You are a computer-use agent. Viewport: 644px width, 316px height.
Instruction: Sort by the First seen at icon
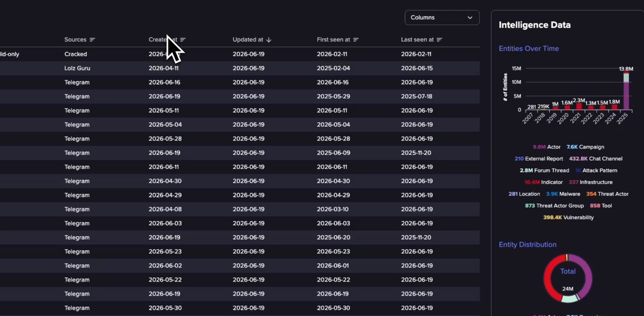[356, 40]
